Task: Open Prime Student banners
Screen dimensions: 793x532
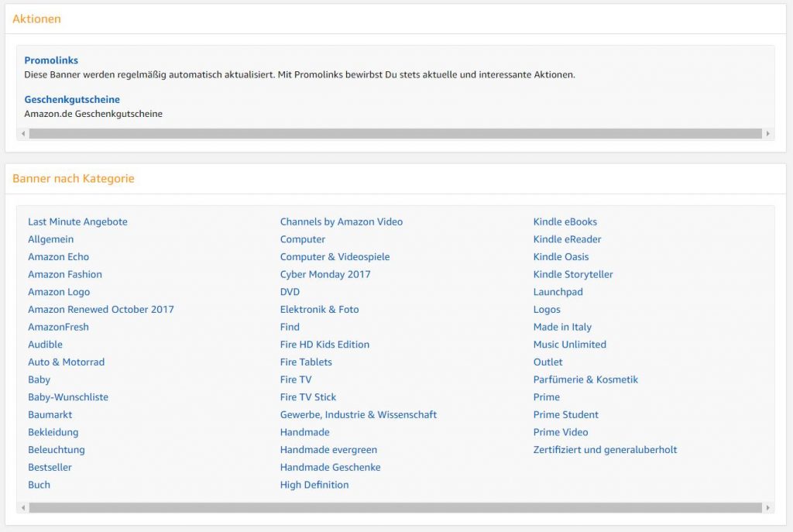Action: point(565,414)
